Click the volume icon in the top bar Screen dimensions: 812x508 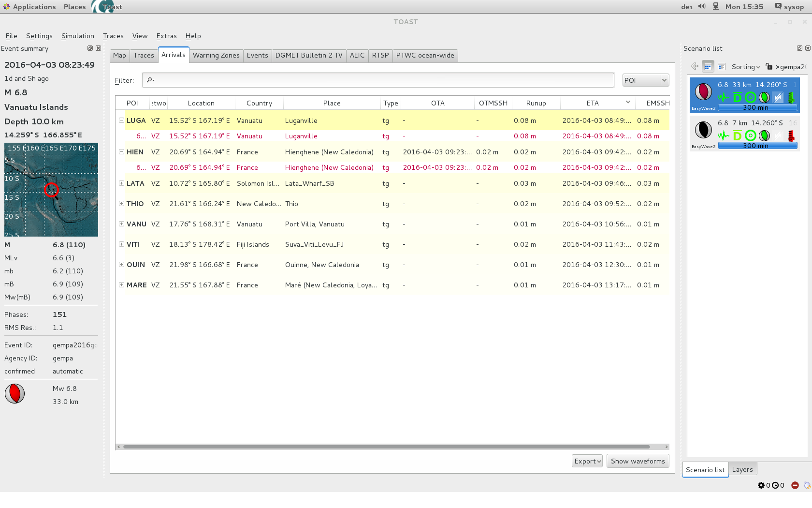click(x=701, y=6)
